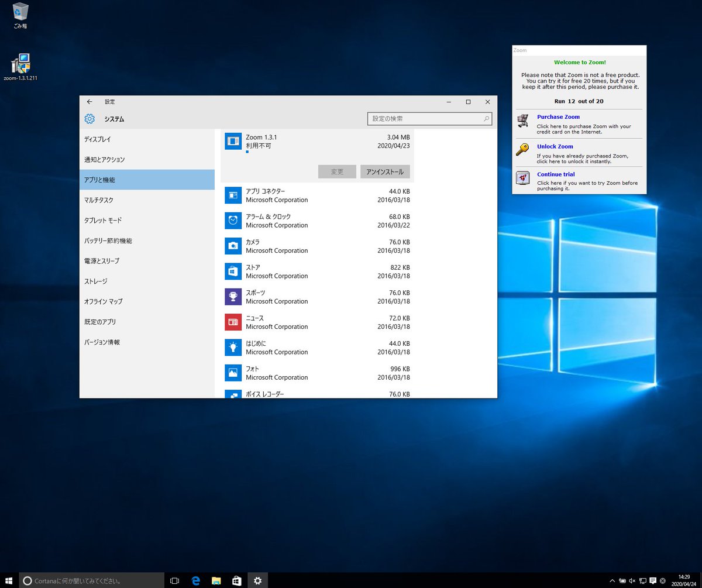Open バッテリー節約機能 settings category

(x=147, y=240)
